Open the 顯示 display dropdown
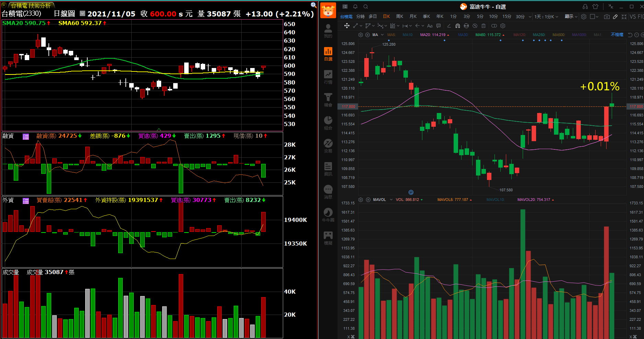Image resolution: width=644 pixels, height=339 pixels. 571,16
